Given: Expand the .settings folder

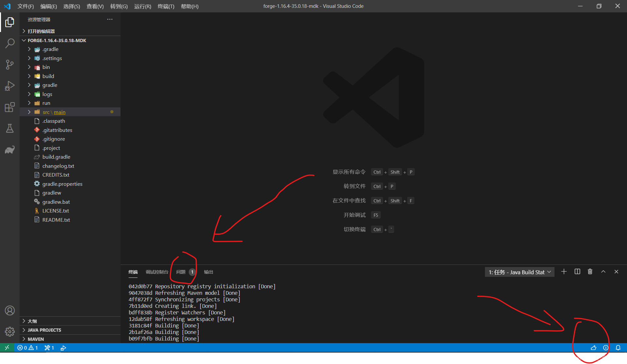Looking at the screenshot, I should pyautogui.click(x=70, y=58).
